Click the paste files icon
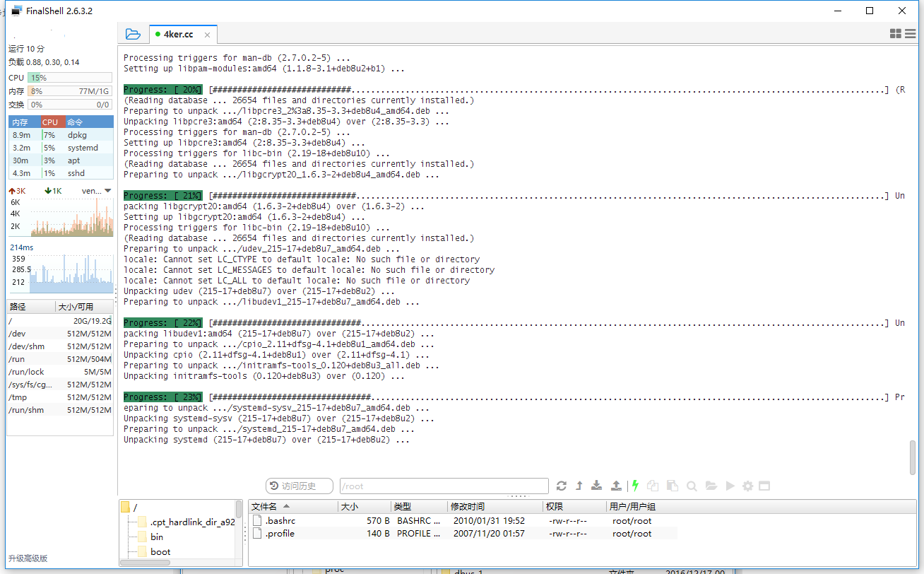This screenshot has height=574, width=924. (673, 486)
